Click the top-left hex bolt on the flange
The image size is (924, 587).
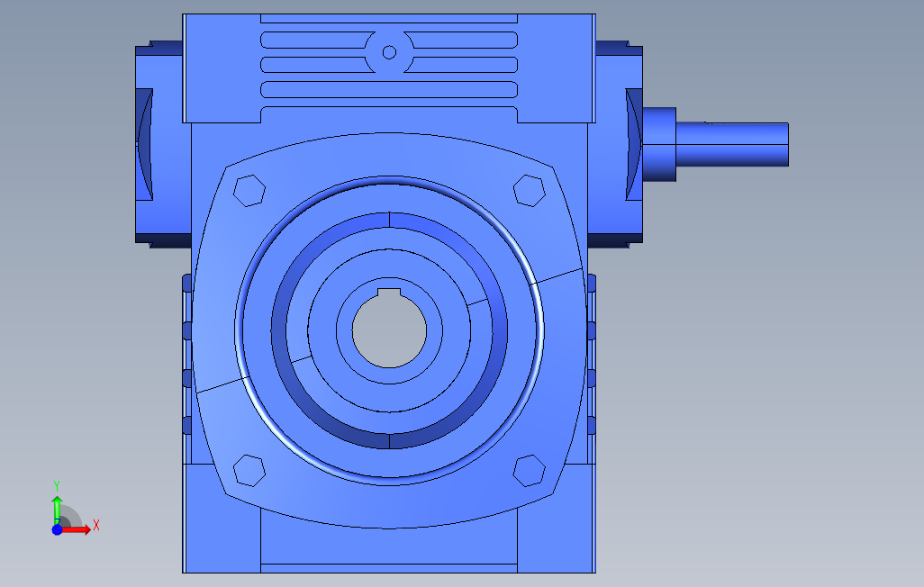coord(249,191)
